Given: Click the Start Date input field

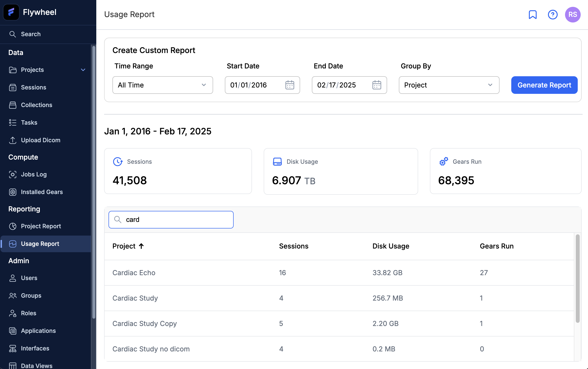Looking at the screenshot, I should (x=262, y=85).
